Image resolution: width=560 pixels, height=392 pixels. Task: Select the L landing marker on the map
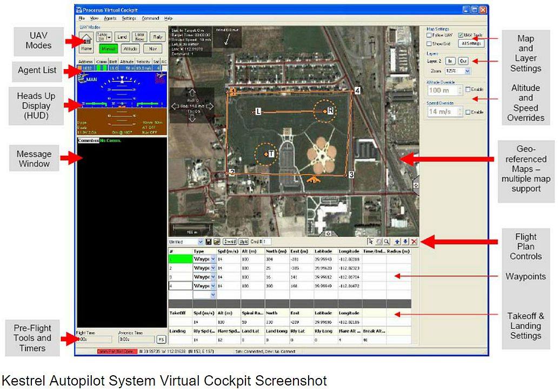coord(258,112)
